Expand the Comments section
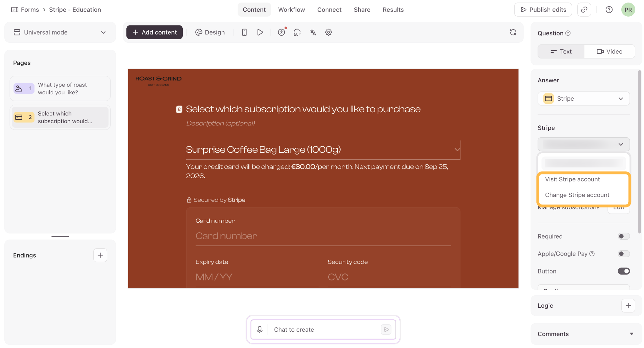Viewport: 644px width, 348px height. [586, 334]
